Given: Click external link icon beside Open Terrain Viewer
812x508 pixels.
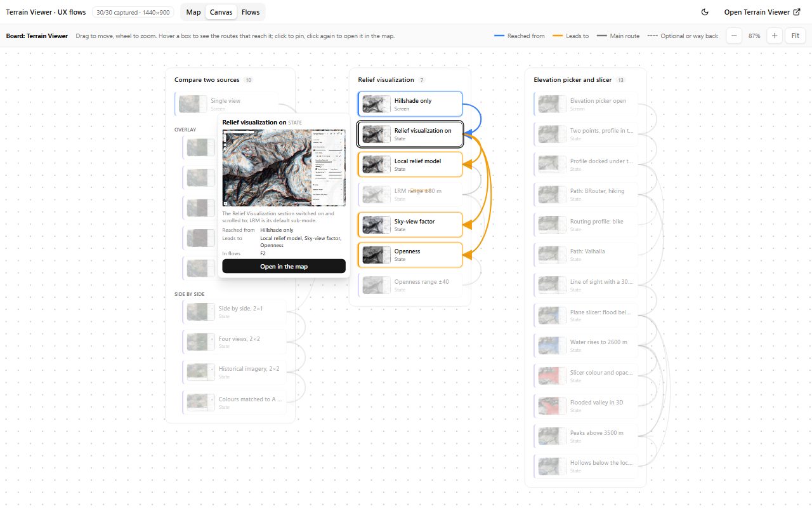Looking at the screenshot, I should pyautogui.click(x=797, y=12).
